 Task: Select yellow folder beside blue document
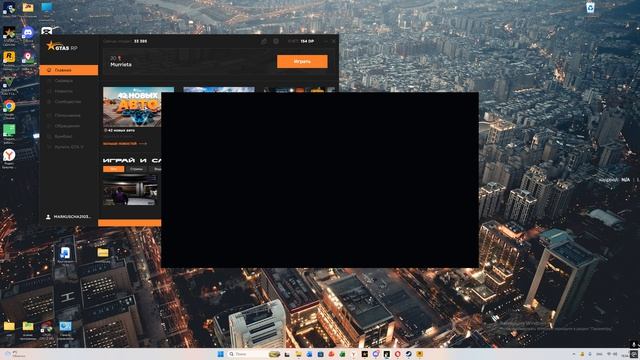(103, 253)
